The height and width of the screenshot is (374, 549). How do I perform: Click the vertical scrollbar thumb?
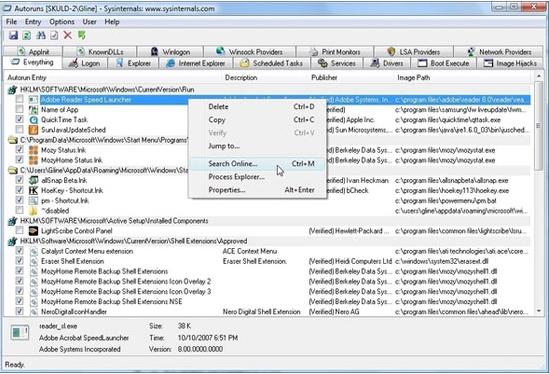click(x=539, y=125)
